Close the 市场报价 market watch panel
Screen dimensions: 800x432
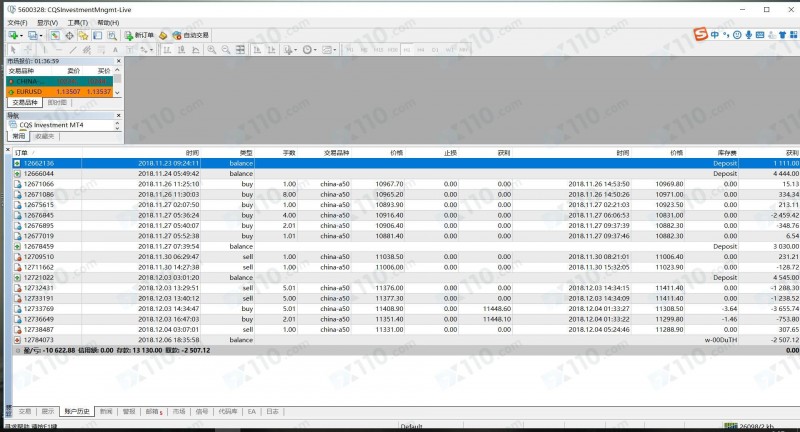[x=119, y=61]
